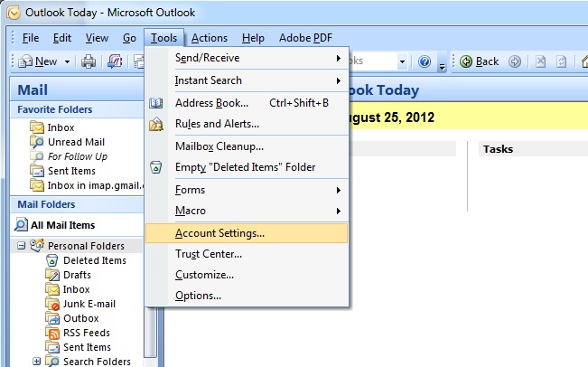Viewport: 588px width, 367px height.
Task: Choose Address Book from Tools menu
Action: [x=247, y=103]
